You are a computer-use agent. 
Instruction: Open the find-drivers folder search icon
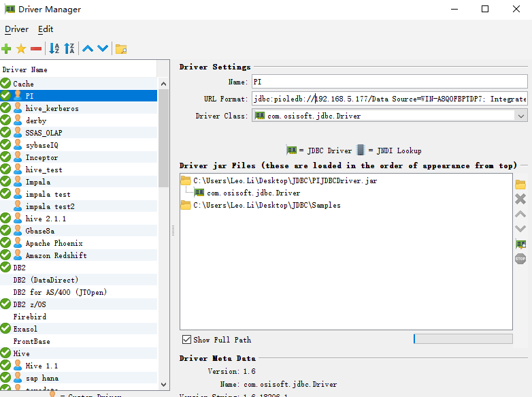click(x=121, y=49)
